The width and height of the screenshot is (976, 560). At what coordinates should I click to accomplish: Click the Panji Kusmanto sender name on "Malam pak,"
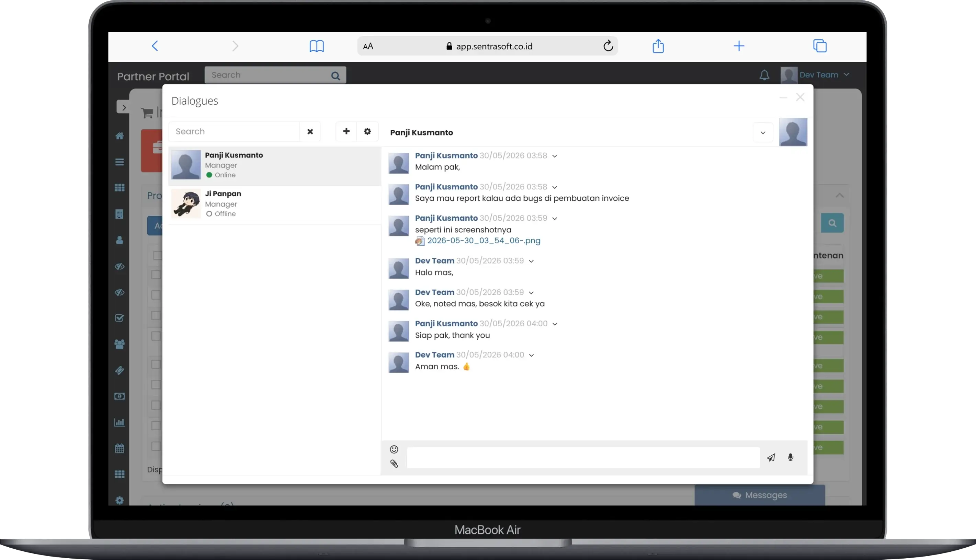pyautogui.click(x=446, y=155)
